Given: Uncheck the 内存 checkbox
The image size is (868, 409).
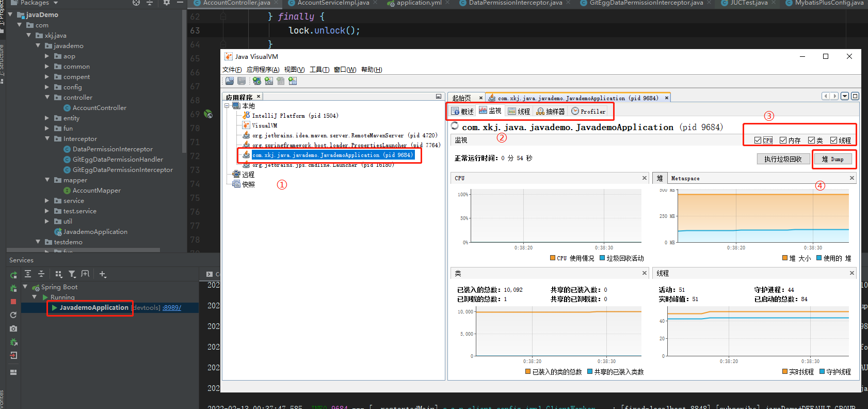Looking at the screenshot, I should pyautogui.click(x=783, y=140).
